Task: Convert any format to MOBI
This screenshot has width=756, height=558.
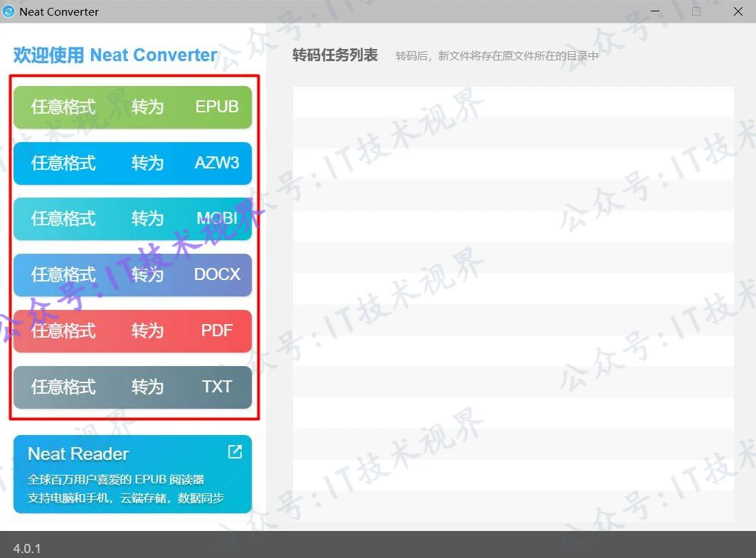Action: coord(132,219)
